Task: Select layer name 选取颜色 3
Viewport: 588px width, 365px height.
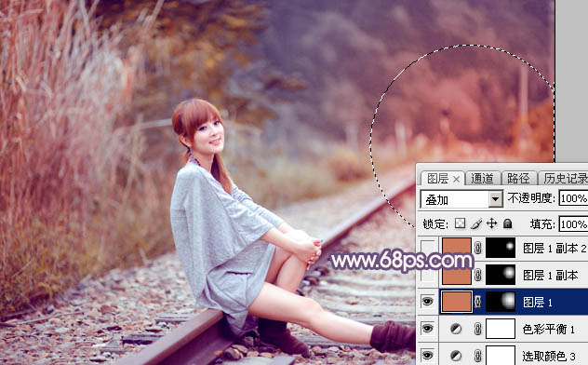Action: pos(549,356)
